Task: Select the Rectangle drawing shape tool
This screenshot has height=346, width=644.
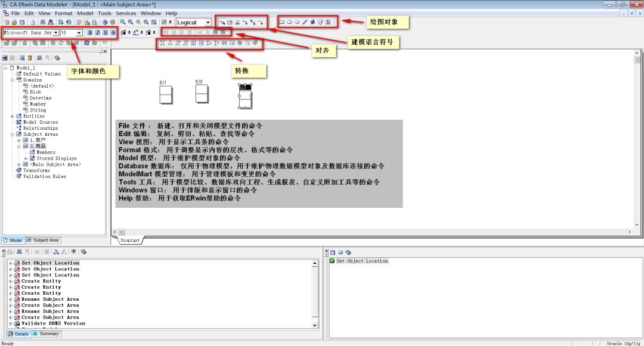Action: coord(281,22)
